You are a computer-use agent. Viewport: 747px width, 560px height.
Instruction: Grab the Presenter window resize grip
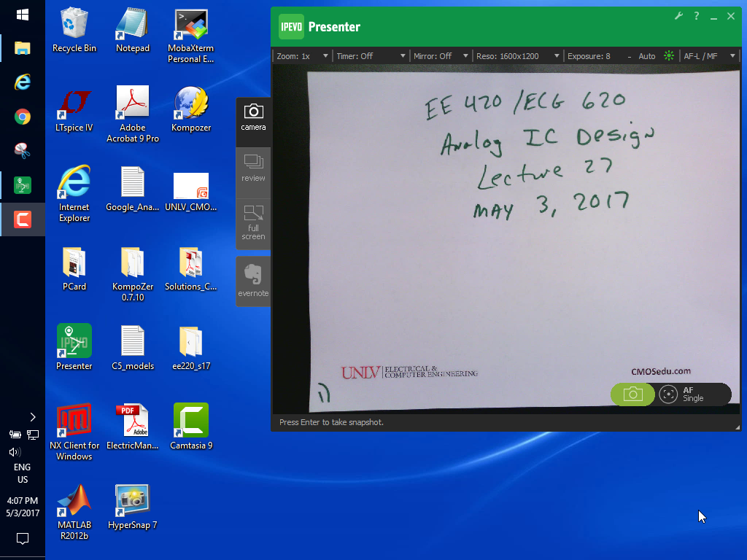[x=737, y=427]
